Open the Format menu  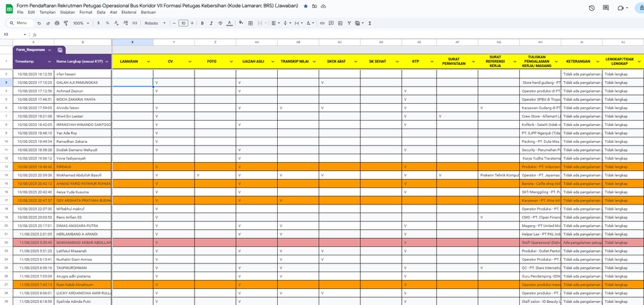[x=86, y=12]
